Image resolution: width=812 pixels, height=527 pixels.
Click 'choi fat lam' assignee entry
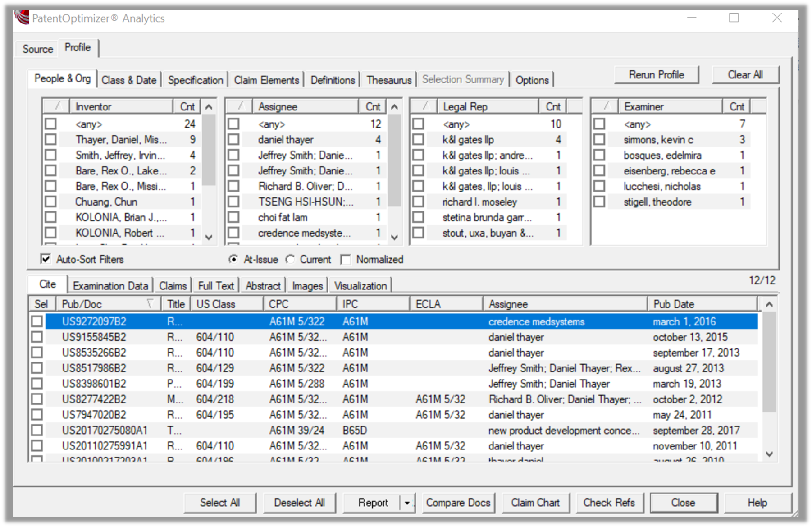point(283,217)
